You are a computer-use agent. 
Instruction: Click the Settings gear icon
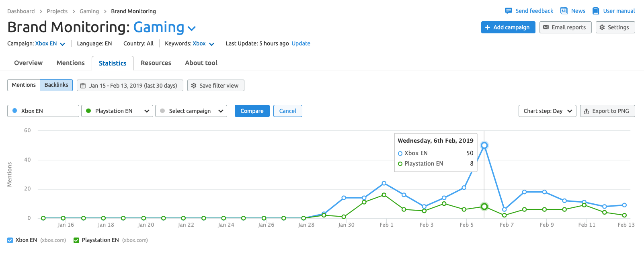(x=602, y=27)
